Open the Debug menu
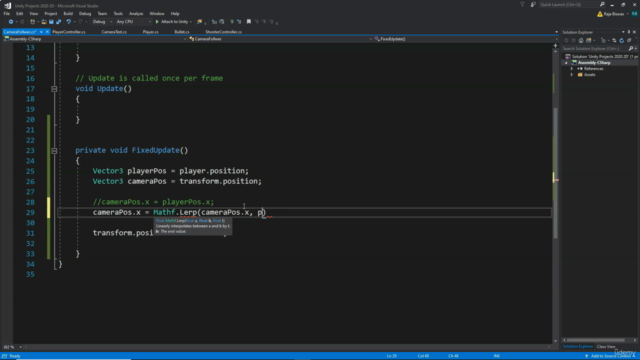640x360 pixels. [85, 13]
